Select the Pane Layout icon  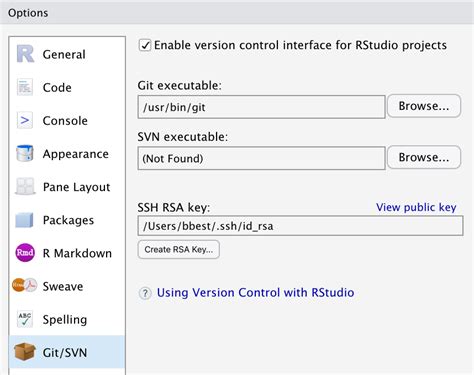(25, 186)
